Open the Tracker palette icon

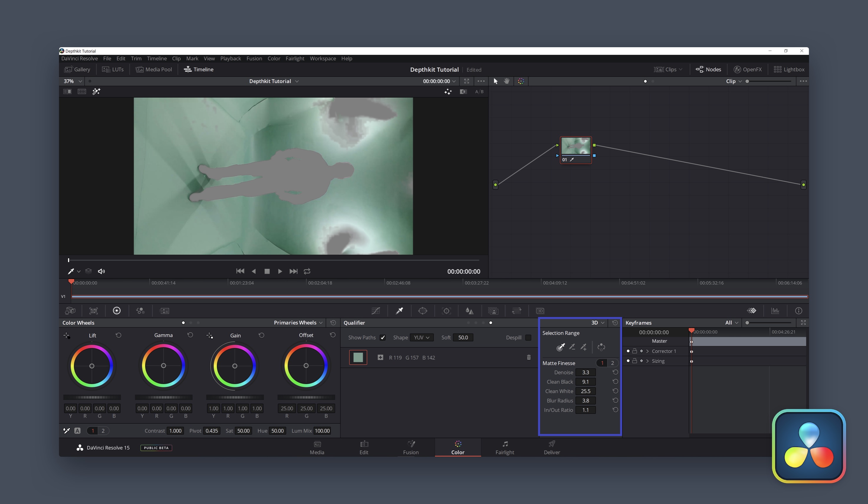(446, 311)
